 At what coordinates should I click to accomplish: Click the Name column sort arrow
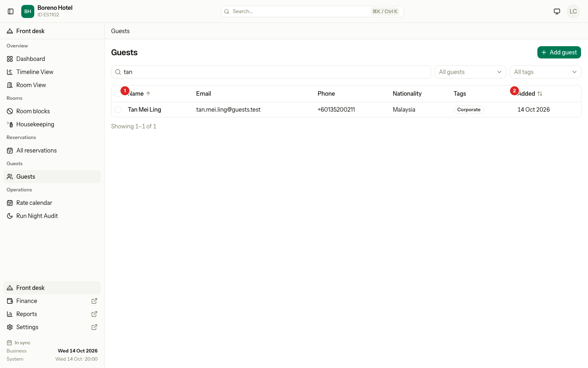[148, 94]
